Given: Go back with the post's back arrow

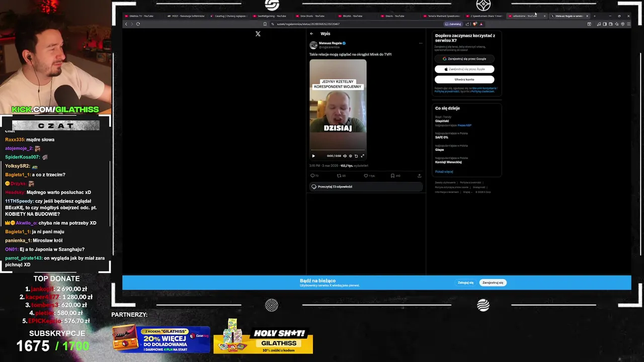Looking at the screenshot, I should click(x=311, y=34).
